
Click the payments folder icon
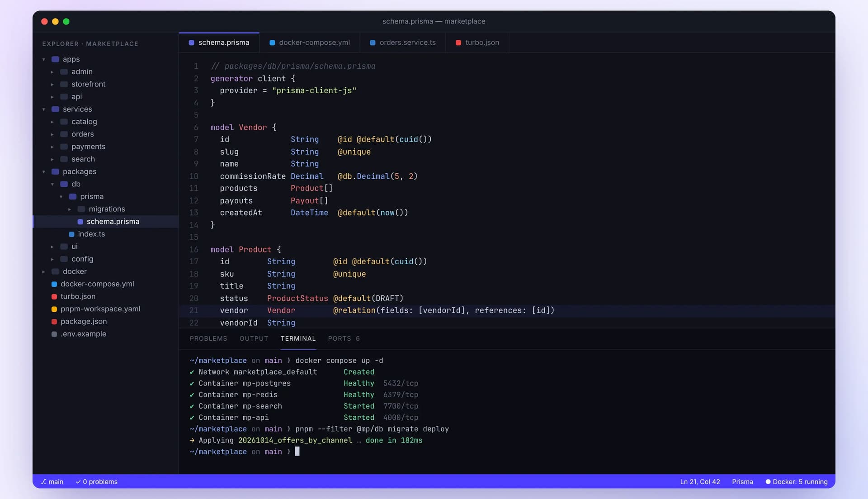(x=64, y=147)
